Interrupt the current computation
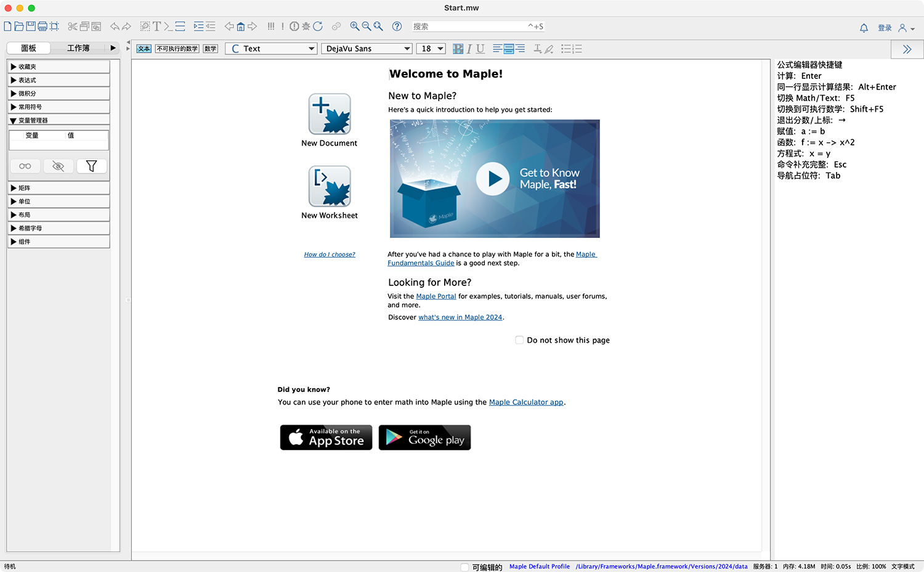Viewport: 924px width, 572px height. pyautogui.click(x=293, y=26)
